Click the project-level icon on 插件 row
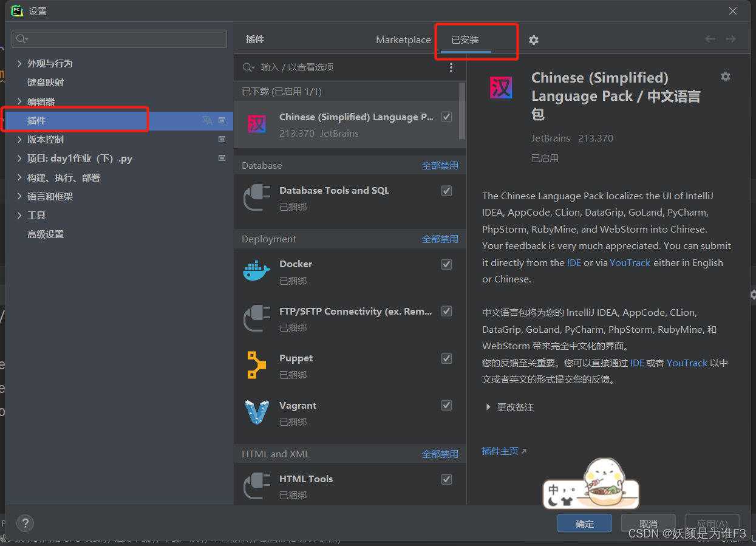756x546 pixels. tap(222, 120)
